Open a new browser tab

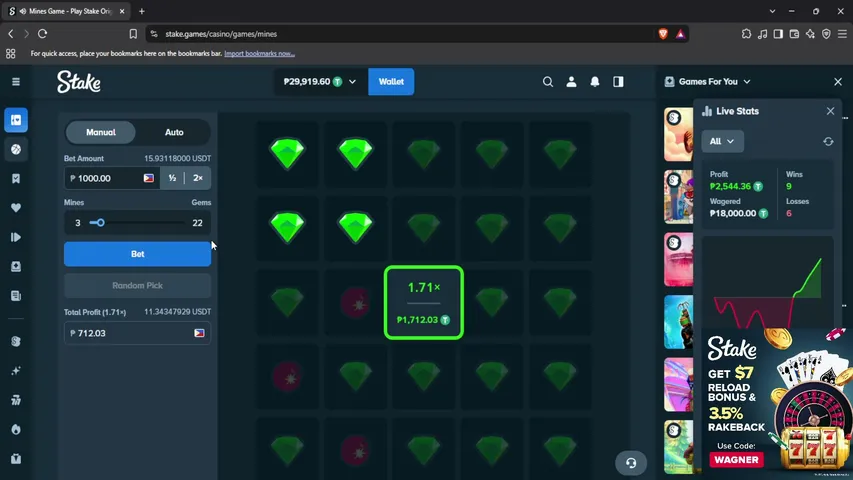click(x=141, y=11)
